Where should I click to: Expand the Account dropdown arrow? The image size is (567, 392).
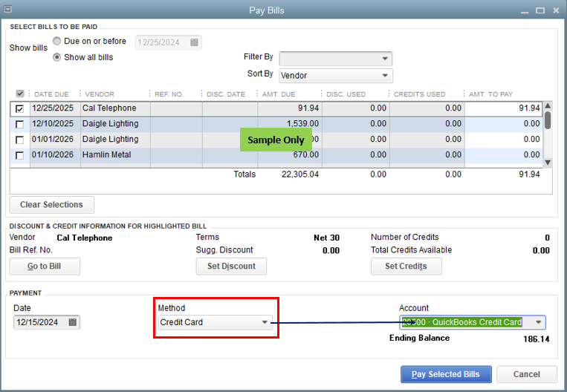(539, 322)
